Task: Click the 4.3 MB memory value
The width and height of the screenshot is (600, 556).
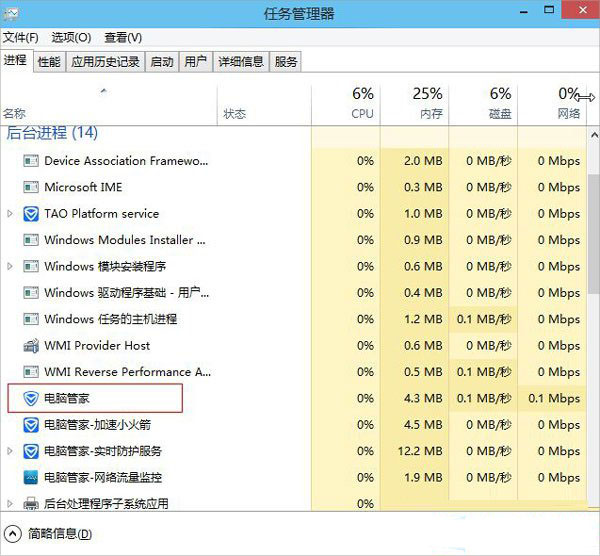Action: tap(423, 398)
